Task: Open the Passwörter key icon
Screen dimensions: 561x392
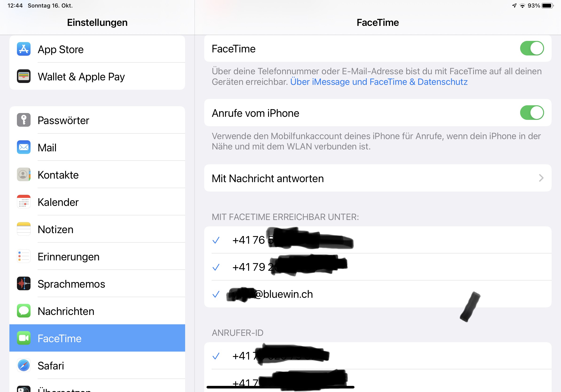Action: (x=23, y=120)
